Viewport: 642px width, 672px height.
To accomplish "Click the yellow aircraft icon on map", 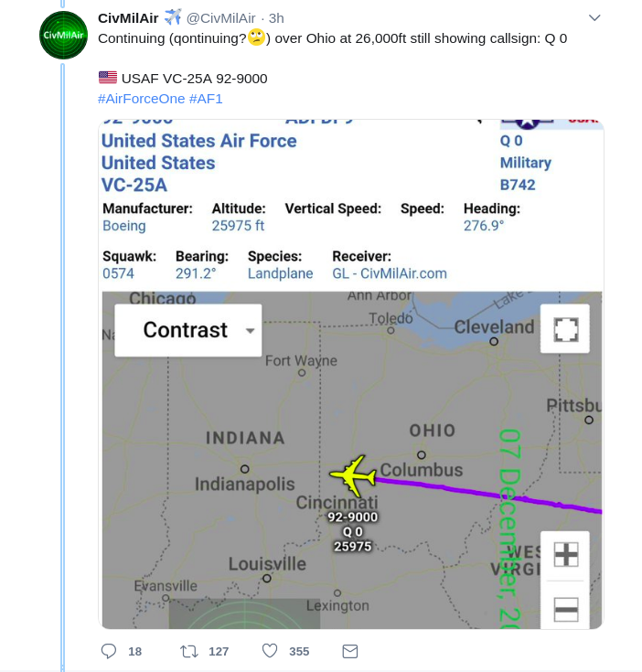I will pos(353,475).
